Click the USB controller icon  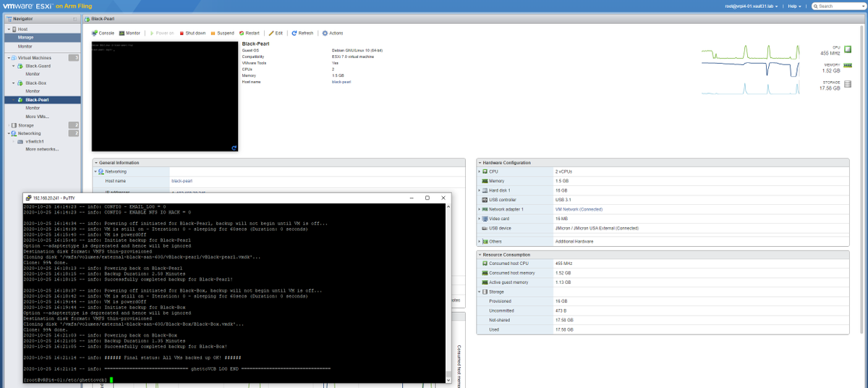(x=485, y=200)
